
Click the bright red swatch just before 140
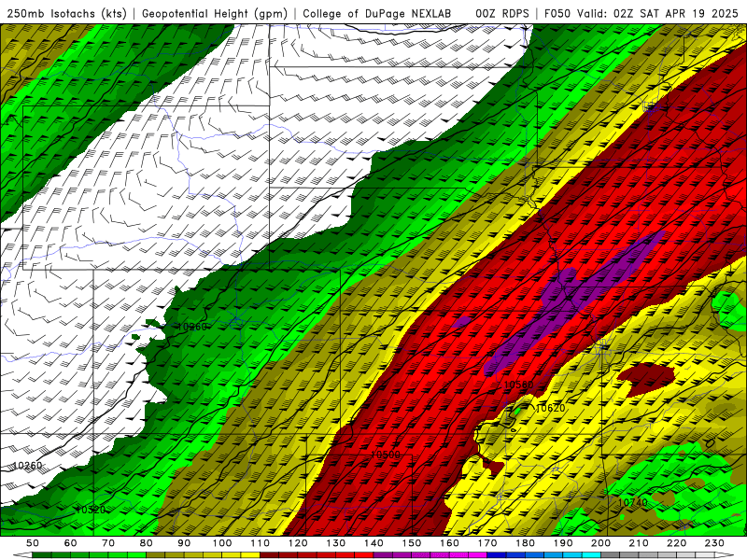pyautogui.click(x=364, y=555)
